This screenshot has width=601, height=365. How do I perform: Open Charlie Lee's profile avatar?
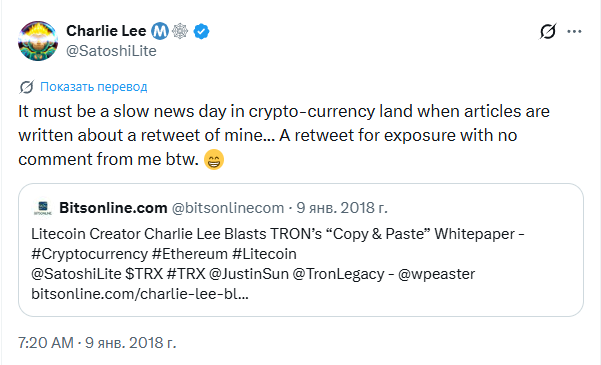[38, 41]
